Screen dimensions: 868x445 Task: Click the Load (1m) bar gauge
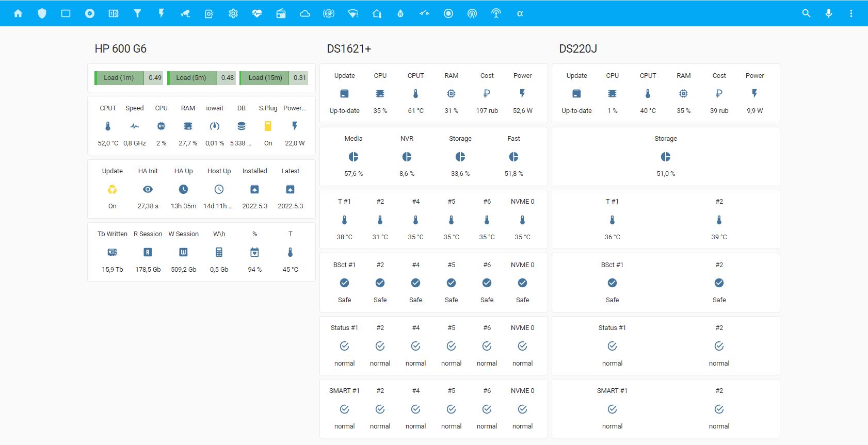(x=129, y=78)
